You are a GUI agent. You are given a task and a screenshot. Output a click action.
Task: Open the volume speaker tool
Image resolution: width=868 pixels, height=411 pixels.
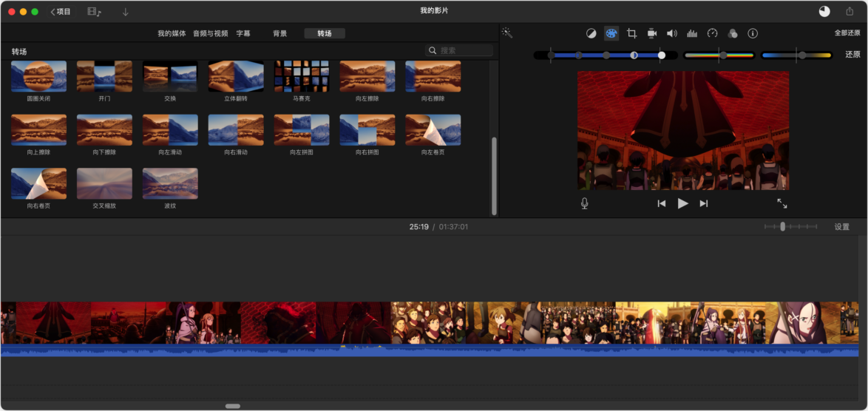coord(671,33)
